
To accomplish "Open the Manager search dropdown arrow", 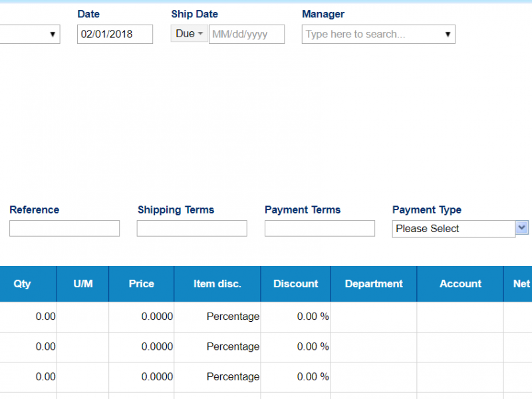I will pos(448,35).
